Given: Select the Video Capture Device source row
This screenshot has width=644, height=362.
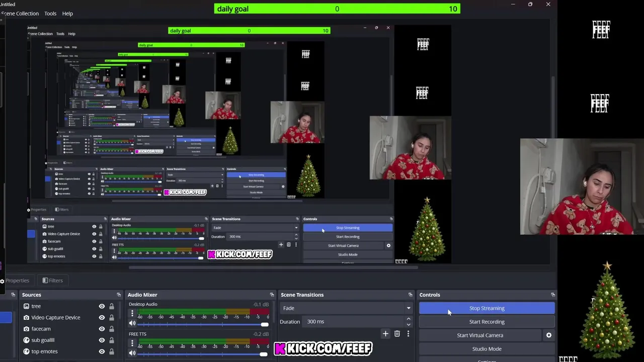Looking at the screenshot, I should pyautogui.click(x=69, y=317).
